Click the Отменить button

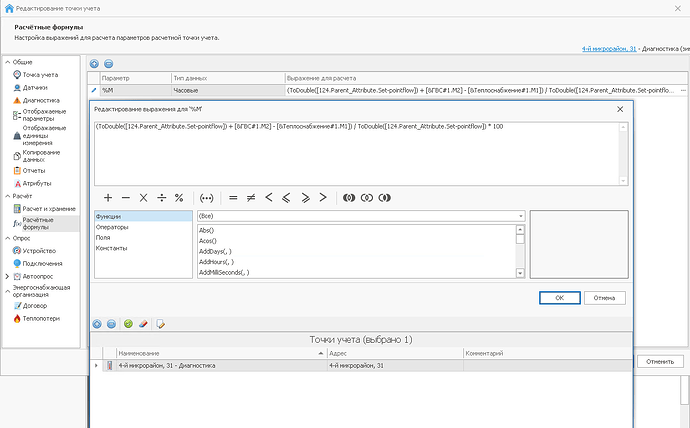point(660,362)
